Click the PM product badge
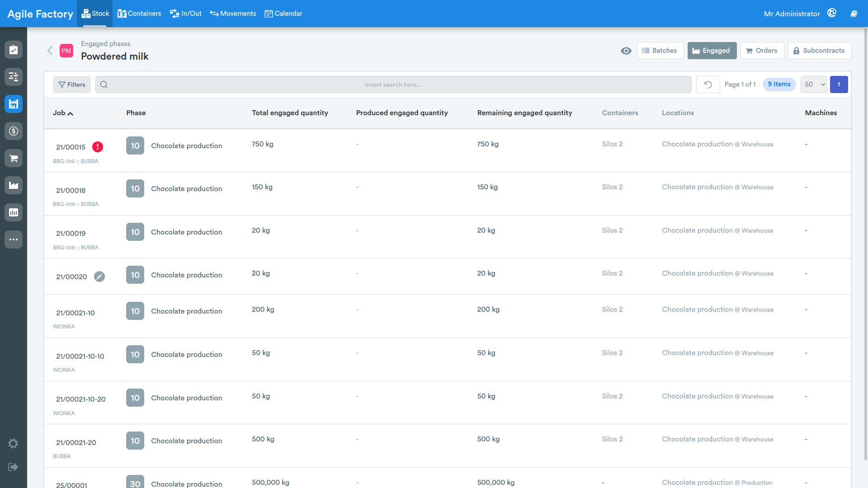The image size is (868, 488). point(66,51)
